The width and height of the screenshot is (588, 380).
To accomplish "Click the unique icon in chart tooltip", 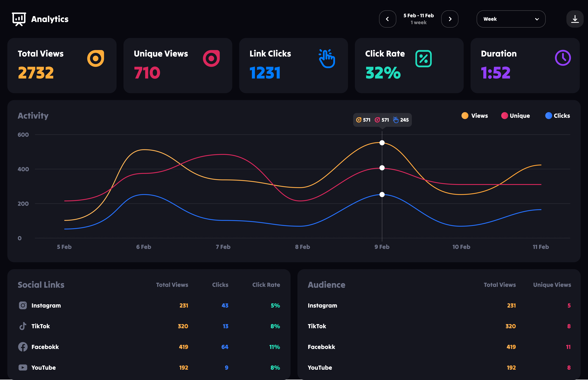I will click(377, 120).
